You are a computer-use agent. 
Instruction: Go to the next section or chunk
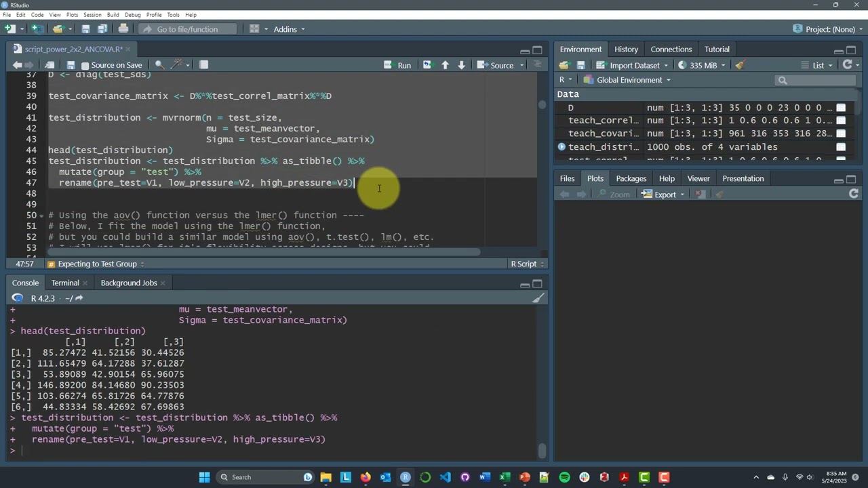tap(461, 65)
